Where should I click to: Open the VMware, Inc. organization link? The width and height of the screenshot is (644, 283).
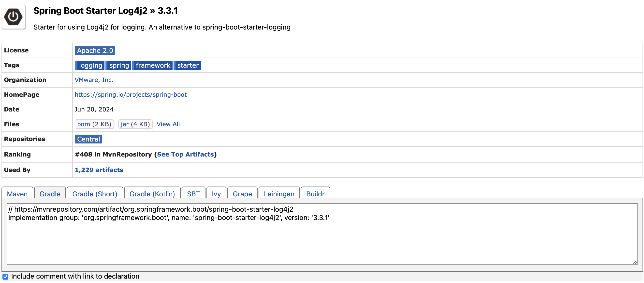(94, 80)
